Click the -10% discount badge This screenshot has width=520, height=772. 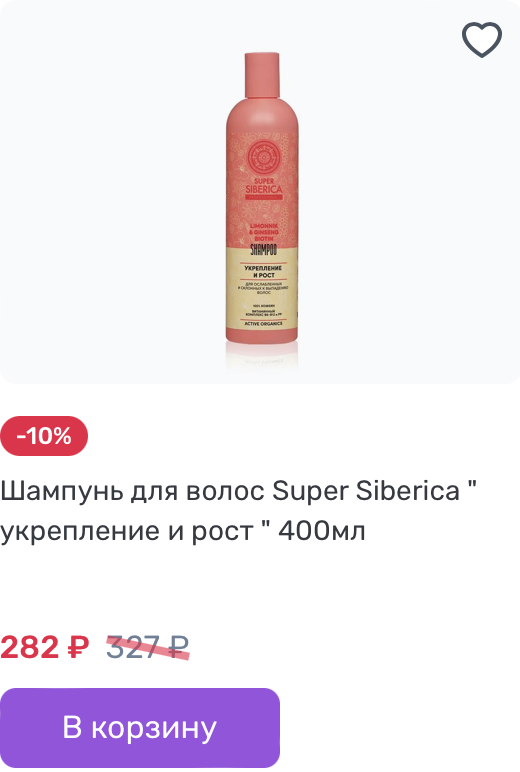[44, 436]
